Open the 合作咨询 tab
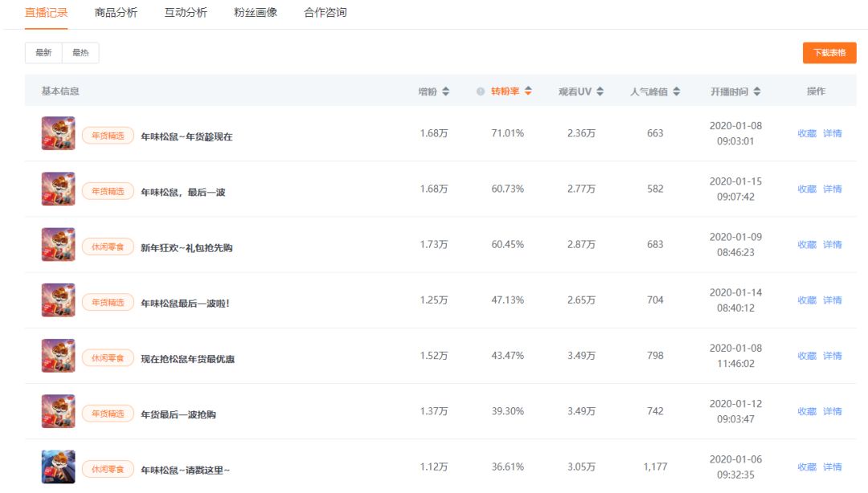The height and width of the screenshot is (493, 868). pos(325,13)
